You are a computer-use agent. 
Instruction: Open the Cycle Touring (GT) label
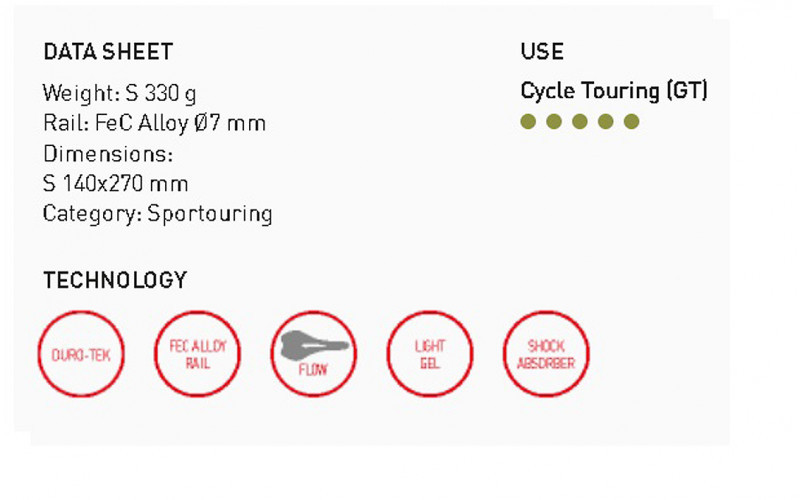tap(614, 91)
